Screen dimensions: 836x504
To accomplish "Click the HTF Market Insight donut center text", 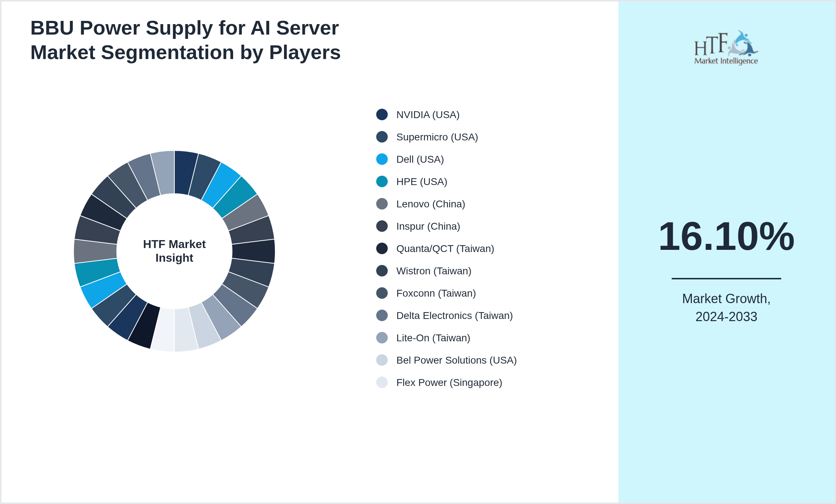I will [174, 251].
